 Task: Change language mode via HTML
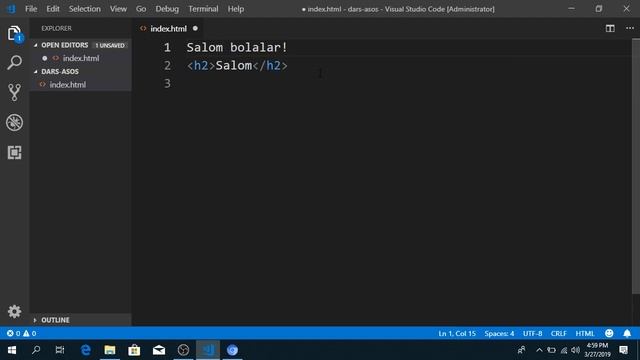coord(584,333)
